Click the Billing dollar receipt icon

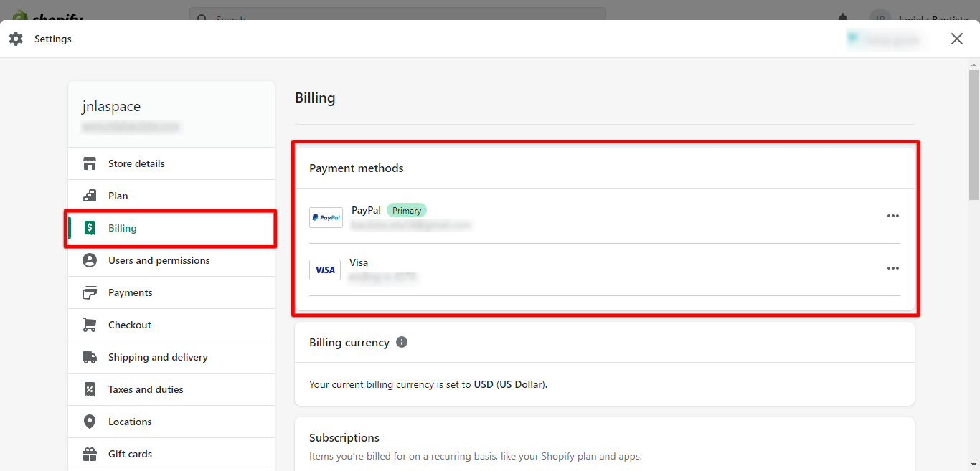coord(90,228)
